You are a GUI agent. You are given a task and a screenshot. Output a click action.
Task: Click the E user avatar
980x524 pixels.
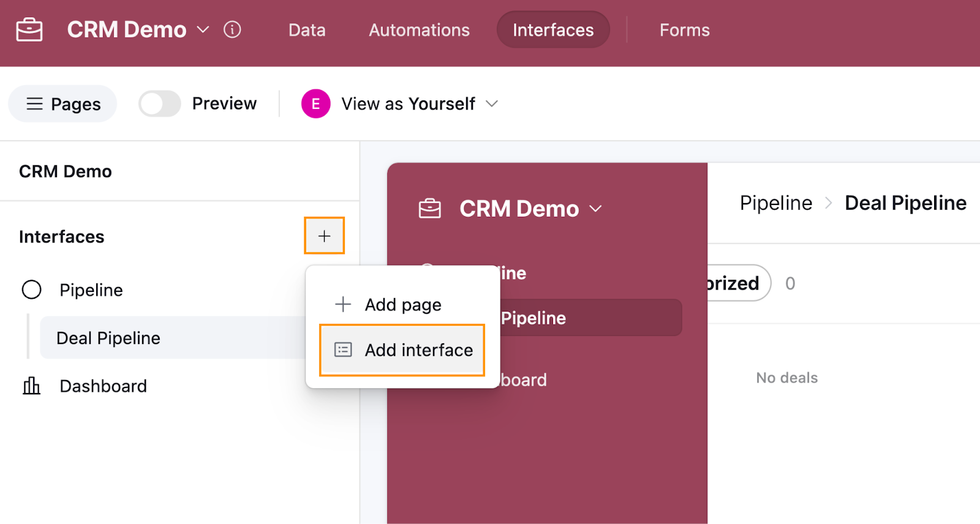(x=315, y=104)
